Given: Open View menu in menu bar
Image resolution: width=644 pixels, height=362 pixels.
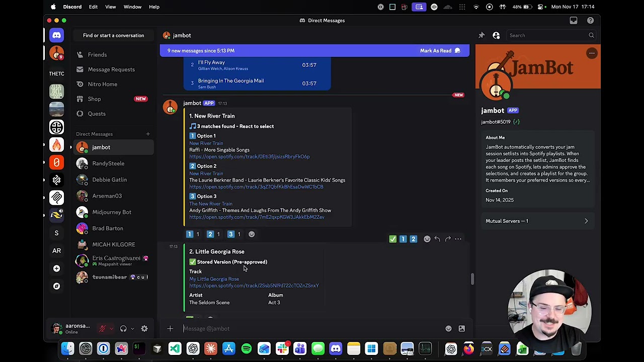Looking at the screenshot, I should pos(110,7).
